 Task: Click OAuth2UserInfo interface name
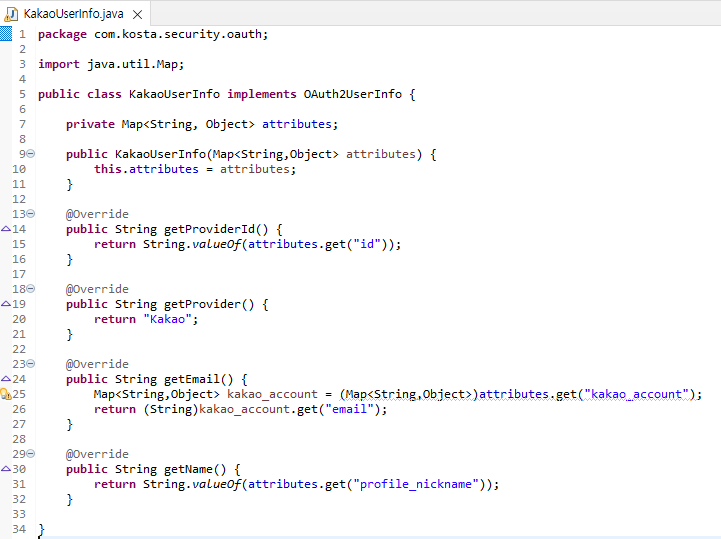(353, 94)
